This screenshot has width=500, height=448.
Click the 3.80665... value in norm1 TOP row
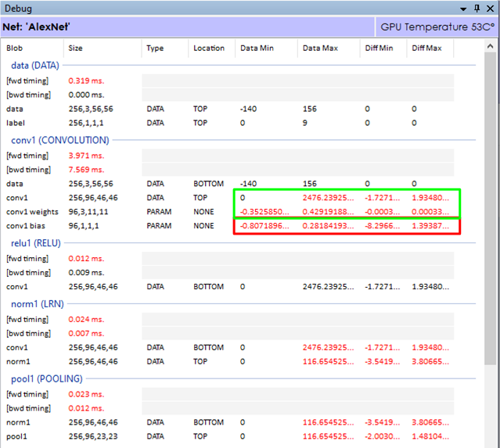click(430, 362)
